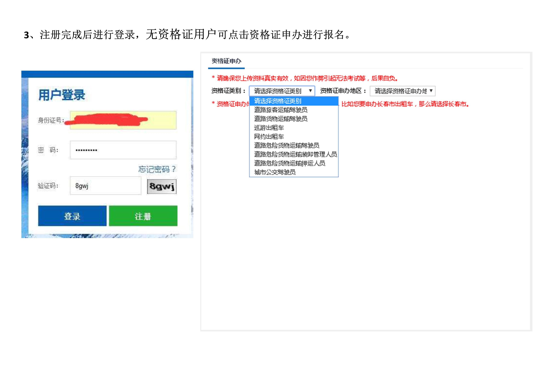
Task: Choose 道路旅客运输驾驶员 from the list
Action: tap(281, 110)
